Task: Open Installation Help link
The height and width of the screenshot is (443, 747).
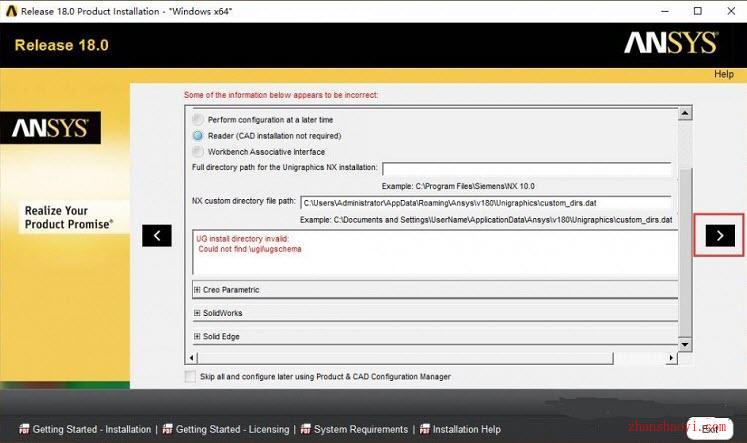Action: [x=466, y=429]
